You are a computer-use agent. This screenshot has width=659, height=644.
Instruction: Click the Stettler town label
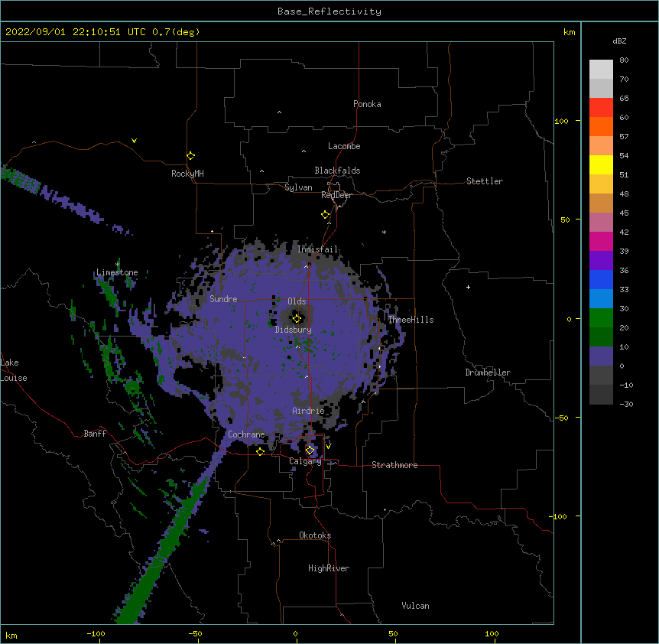click(x=485, y=181)
